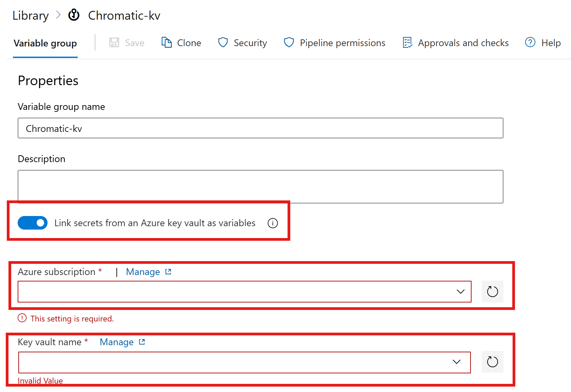571x392 pixels.
Task: Open the Variable group tab
Action: tap(45, 43)
